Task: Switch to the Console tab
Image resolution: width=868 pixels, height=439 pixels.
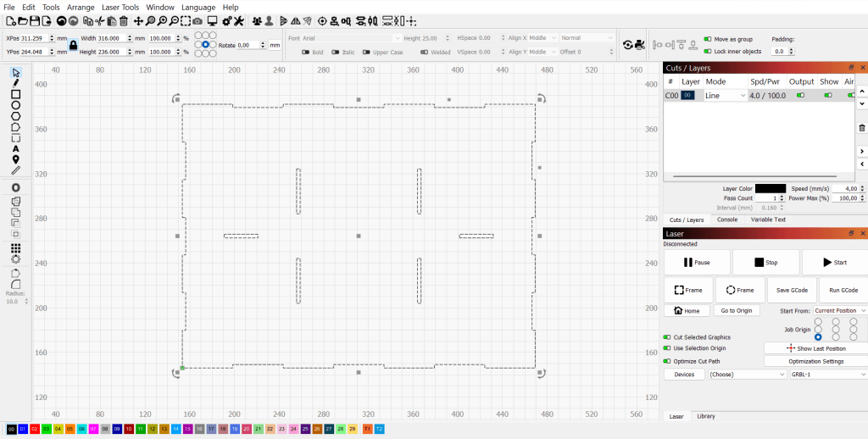Action: (726, 219)
